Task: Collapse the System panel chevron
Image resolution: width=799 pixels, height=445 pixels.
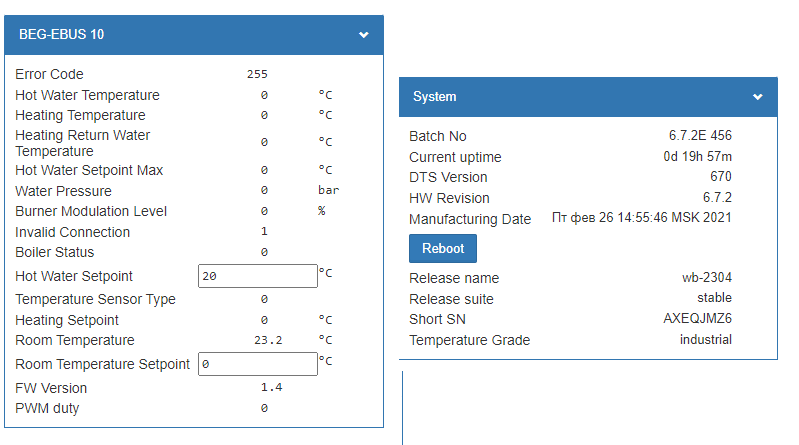Action: [758, 97]
